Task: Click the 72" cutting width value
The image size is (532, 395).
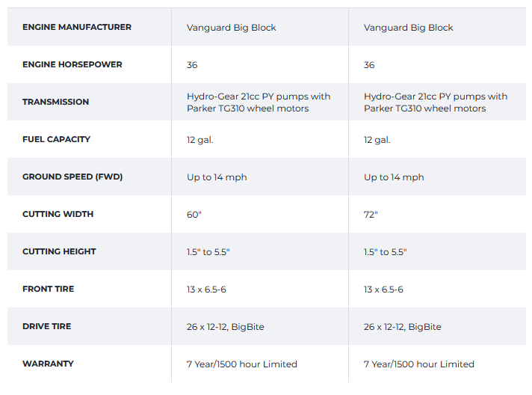Action: pos(371,215)
